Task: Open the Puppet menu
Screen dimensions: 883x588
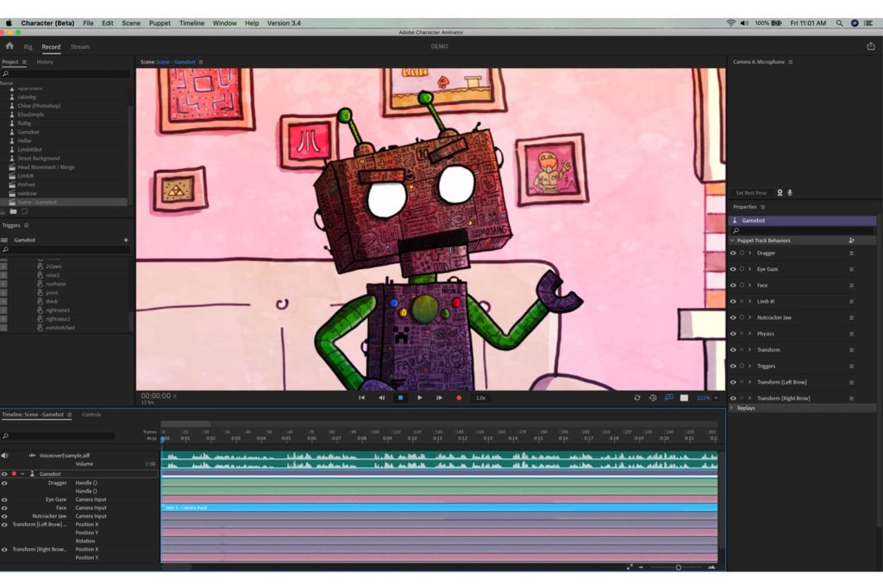Action: point(160,23)
